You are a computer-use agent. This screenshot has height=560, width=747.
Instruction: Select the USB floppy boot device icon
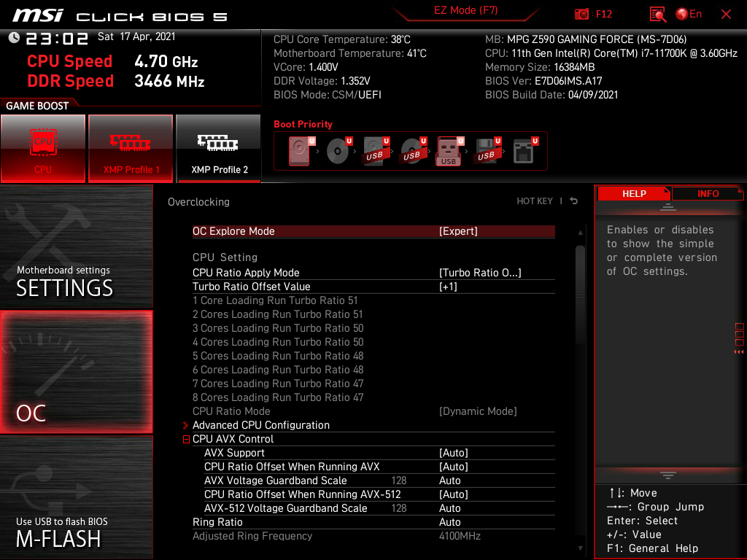487,151
